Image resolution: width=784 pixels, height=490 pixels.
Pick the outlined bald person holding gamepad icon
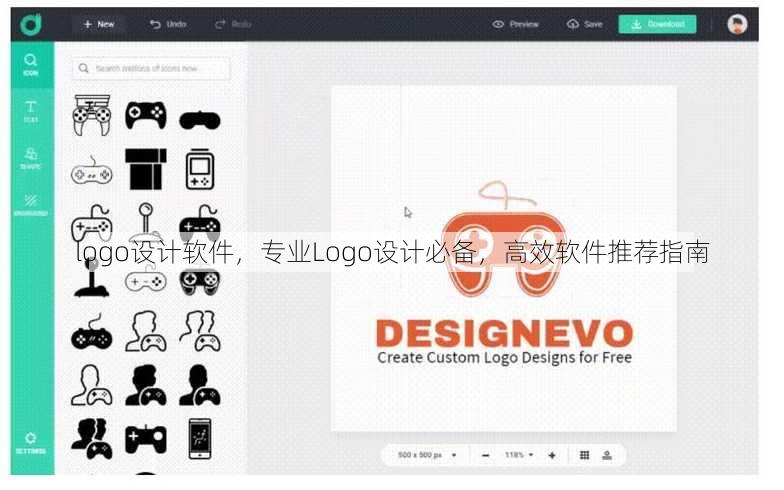92,385
